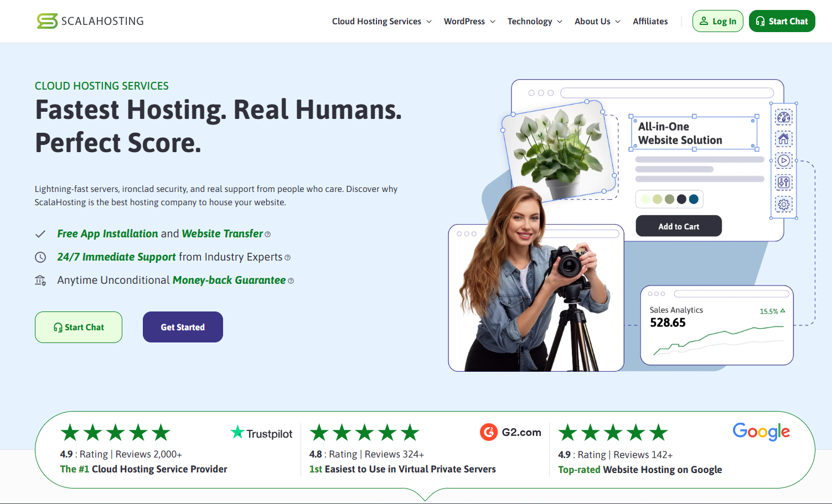Click the Trustpilot five-star rating
The image size is (832, 504).
[x=115, y=433]
